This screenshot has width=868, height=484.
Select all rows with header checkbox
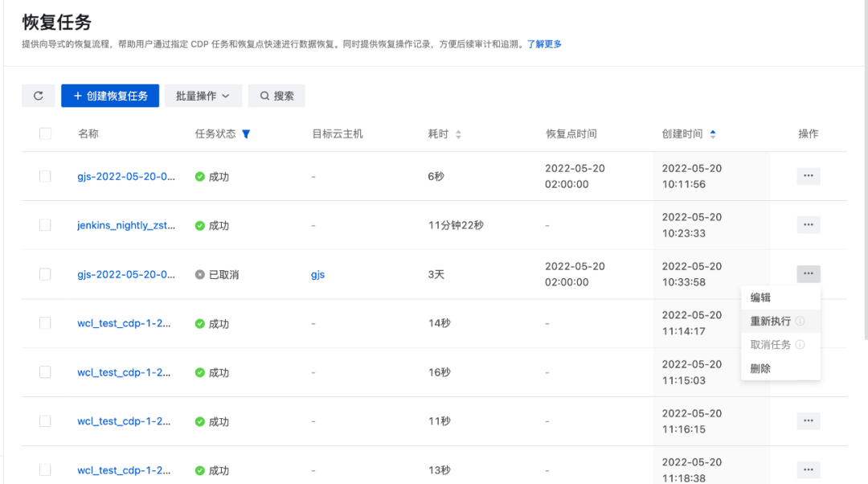[x=45, y=133]
